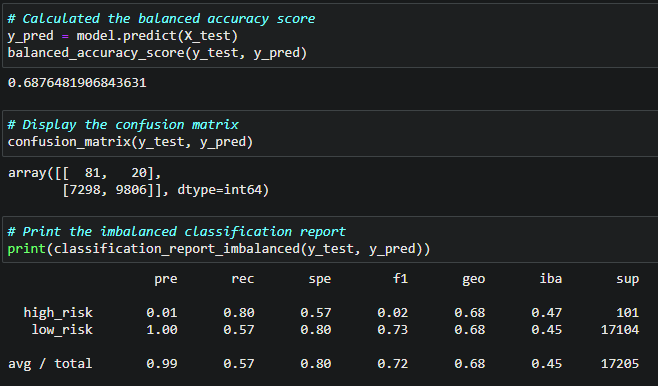The image size is (658, 386).
Task: Click the comment "# Print the imbalanced classification report"
Action: click(x=177, y=232)
